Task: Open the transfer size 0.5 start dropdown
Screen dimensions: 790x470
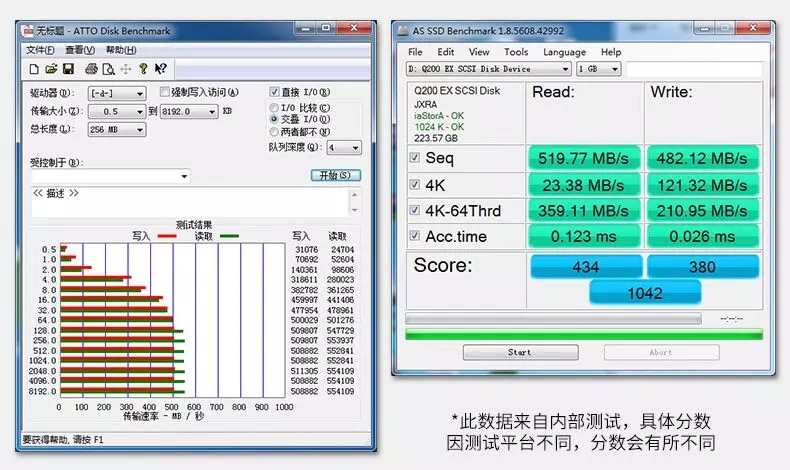Action: 117,111
